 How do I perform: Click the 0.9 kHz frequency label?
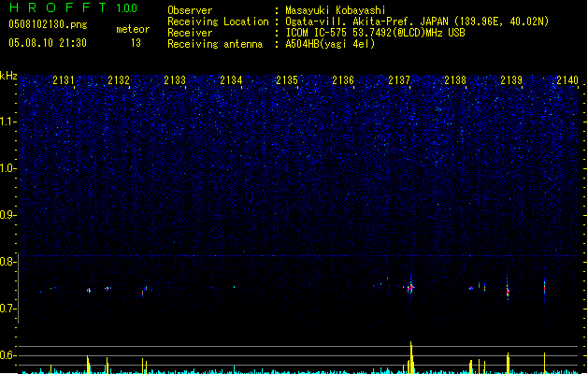[x=7, y=215]
